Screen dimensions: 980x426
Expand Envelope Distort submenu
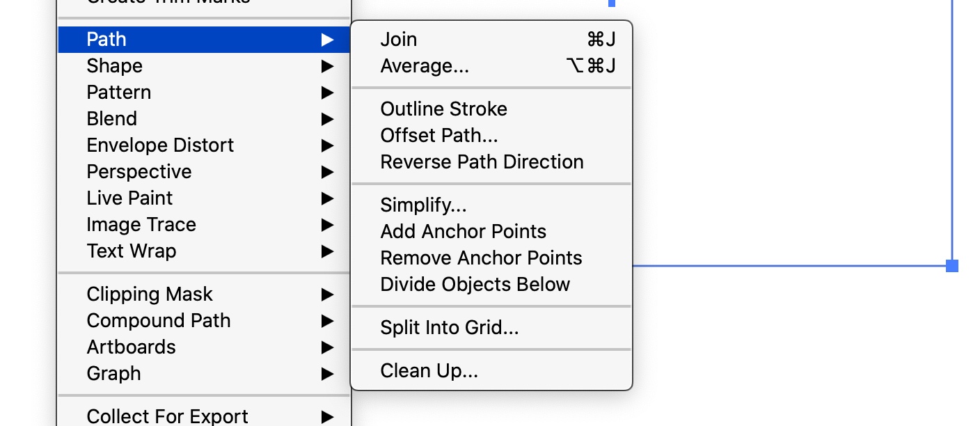pyautogui.click(x=204, y=145)
